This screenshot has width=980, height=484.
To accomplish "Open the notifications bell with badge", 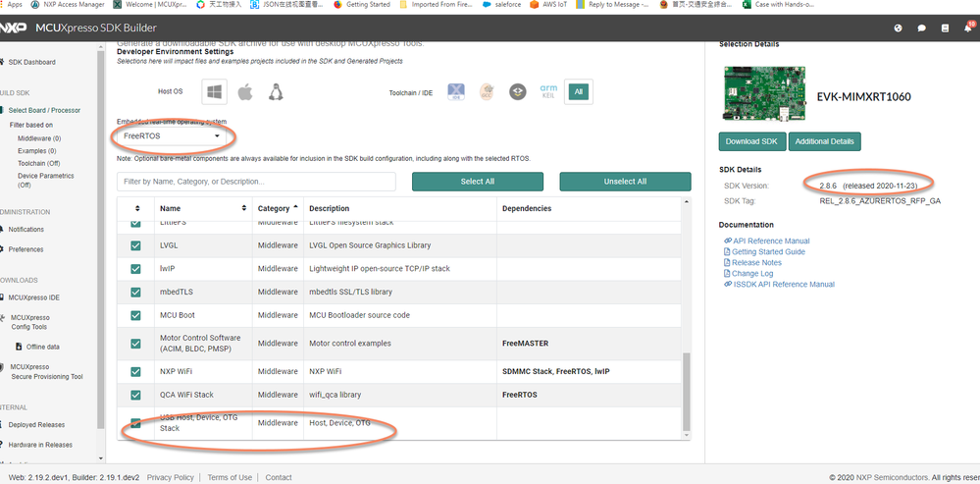I will click(x=968, y=27).
